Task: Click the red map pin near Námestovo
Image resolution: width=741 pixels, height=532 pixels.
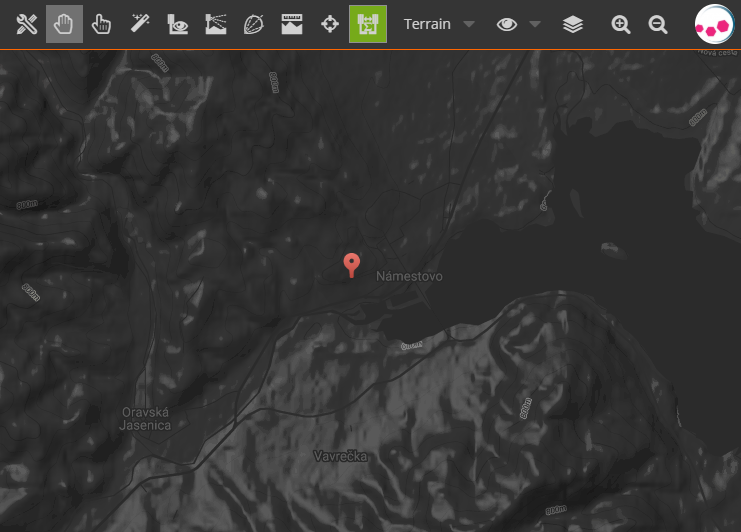Action: 351,263
